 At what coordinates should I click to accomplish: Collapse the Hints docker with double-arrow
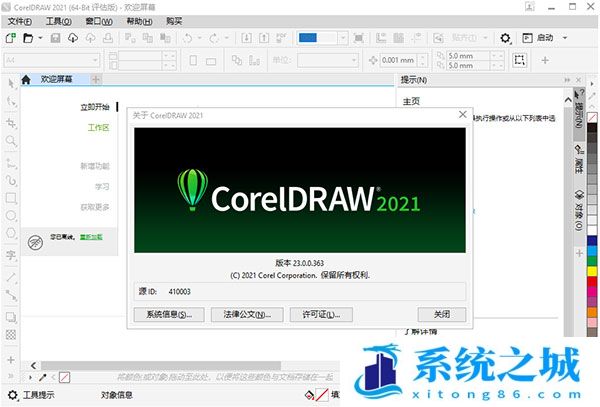567,80
